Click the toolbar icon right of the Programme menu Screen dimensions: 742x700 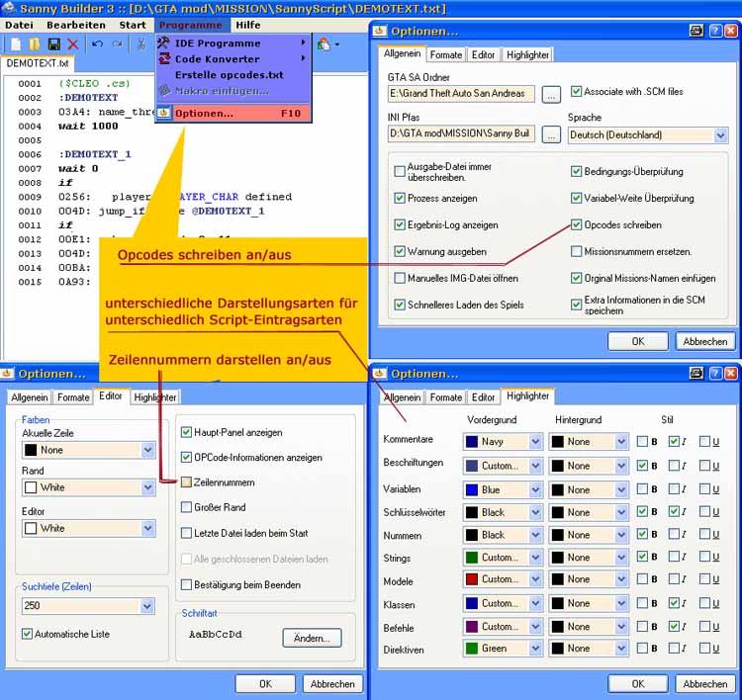pos(325,44)
